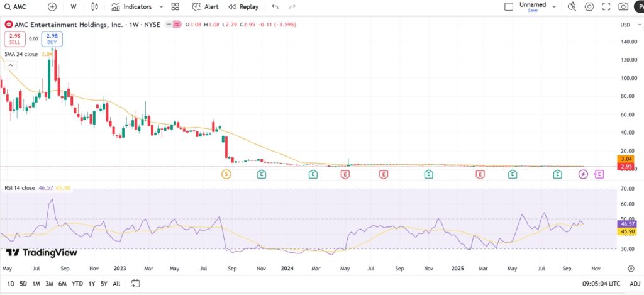Expand the Indicators favorites dropdown arrow
The height and width of the screenshot is (295, 644).
click(x=161, y=7)
